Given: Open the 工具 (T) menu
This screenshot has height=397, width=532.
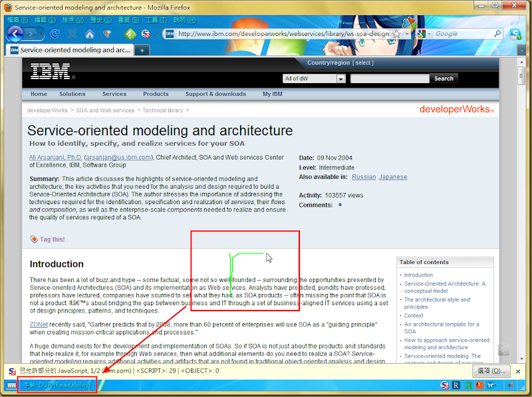Looking at the screenshot, I should coord(156,20).
